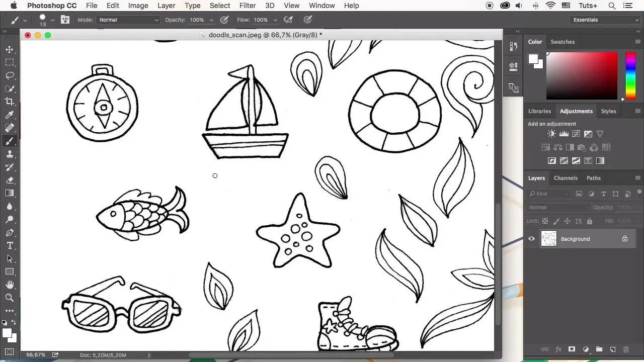Open the Flow slider dropdown arrow
Screen dimensions: 644x362
275,20
